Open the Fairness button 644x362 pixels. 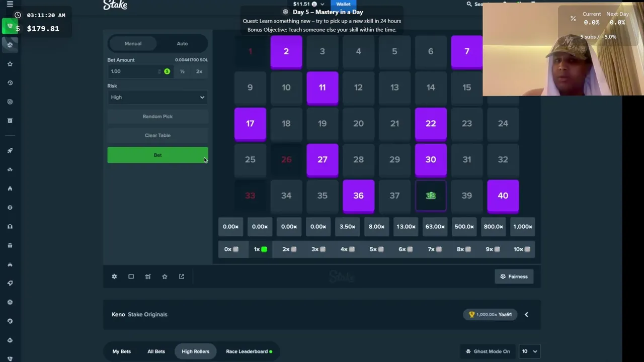pyautogui.click(x=514, y=277)
